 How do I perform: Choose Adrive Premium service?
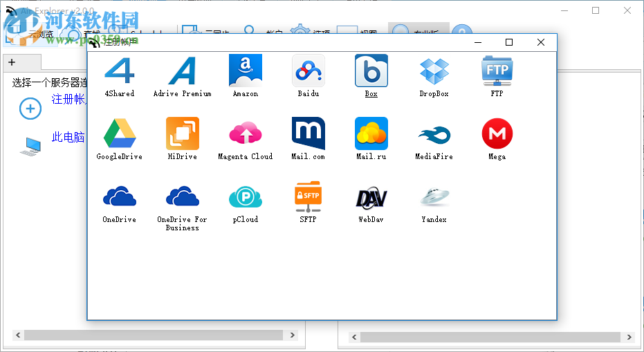pyautogui.click(x=182, y=71)
